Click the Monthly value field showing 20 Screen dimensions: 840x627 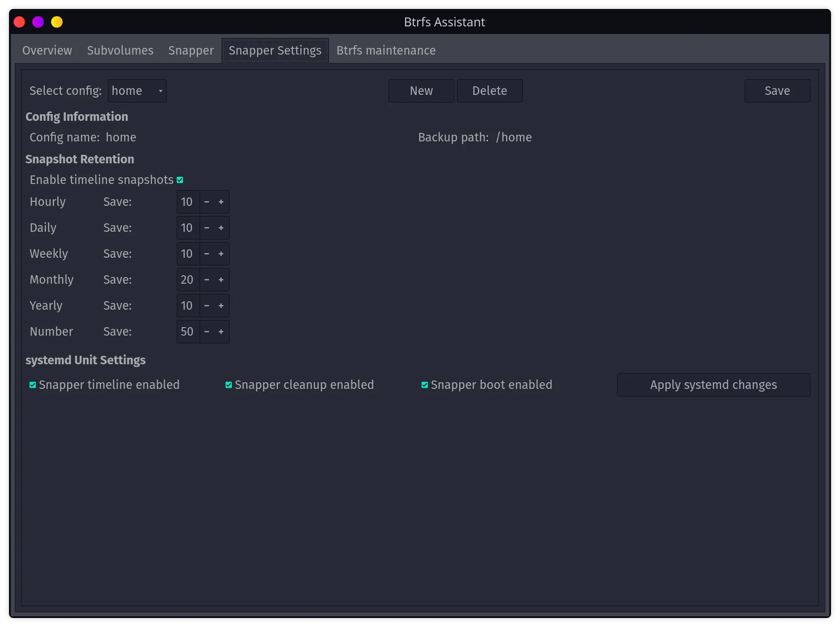tap(188, 280)
